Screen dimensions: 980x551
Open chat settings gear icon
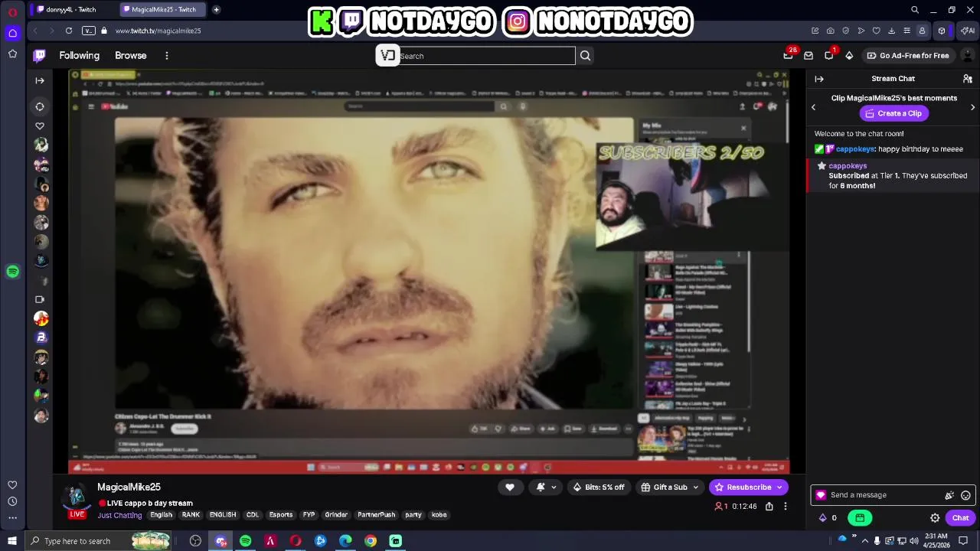[935, 518]
